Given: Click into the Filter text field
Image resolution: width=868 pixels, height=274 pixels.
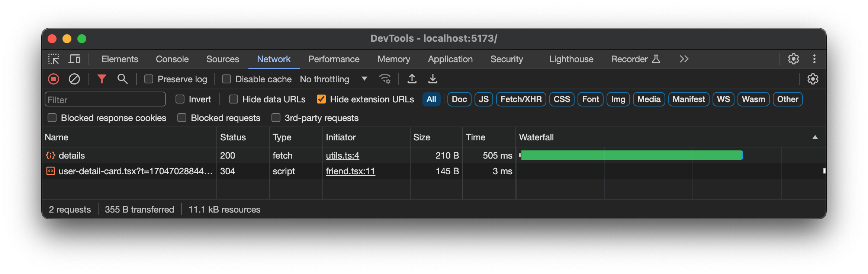Looking at the screenshot, I should (x=105, y=99).
